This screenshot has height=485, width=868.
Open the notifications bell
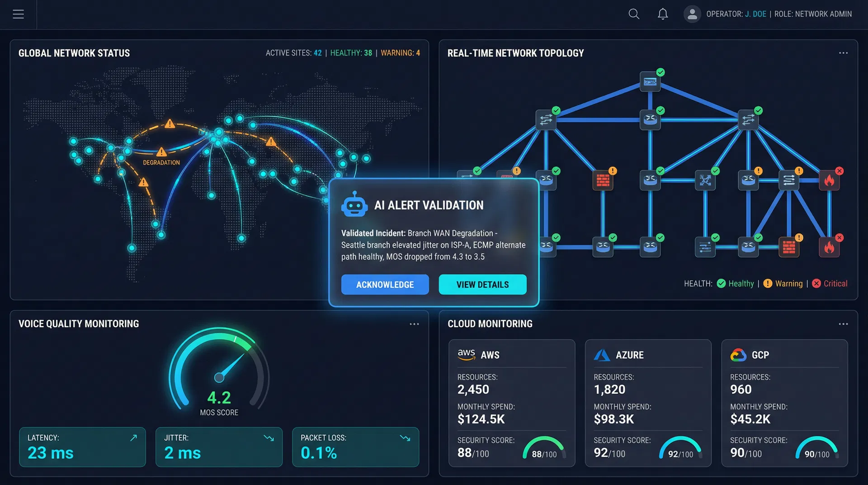pos(663,14)
